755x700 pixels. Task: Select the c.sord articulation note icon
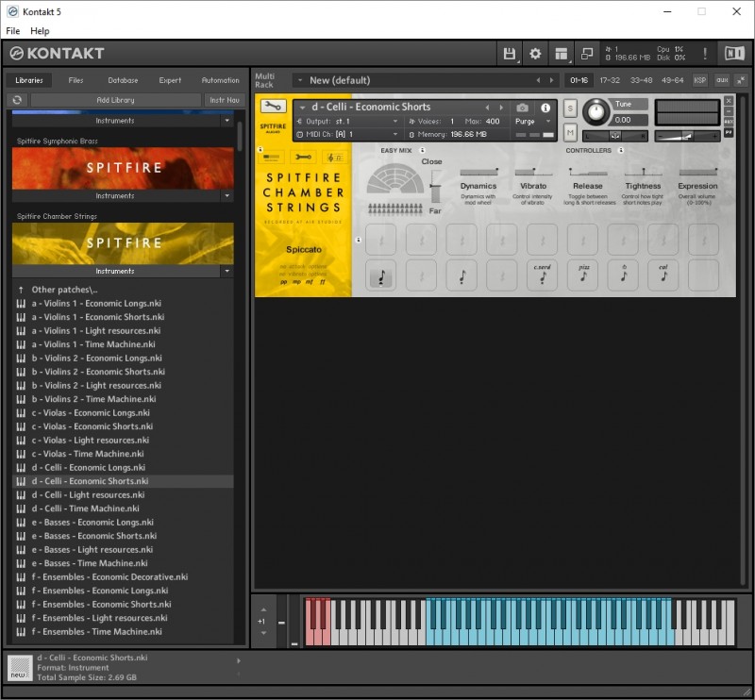click(542, 275)
